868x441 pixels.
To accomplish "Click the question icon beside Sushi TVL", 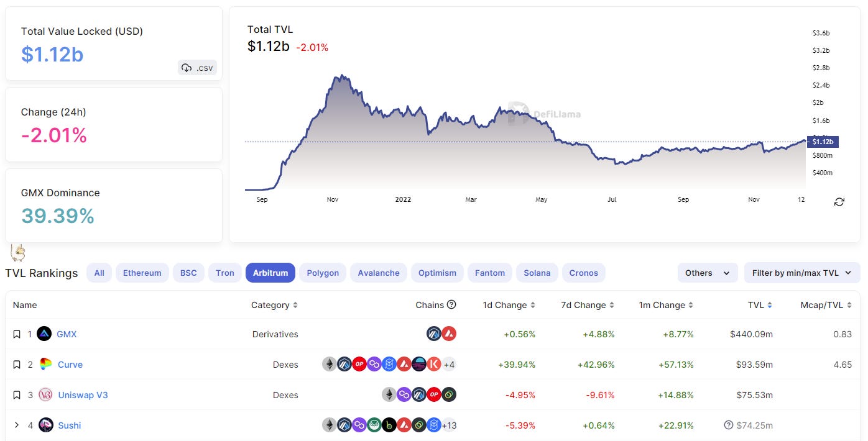I will [729, 425].
